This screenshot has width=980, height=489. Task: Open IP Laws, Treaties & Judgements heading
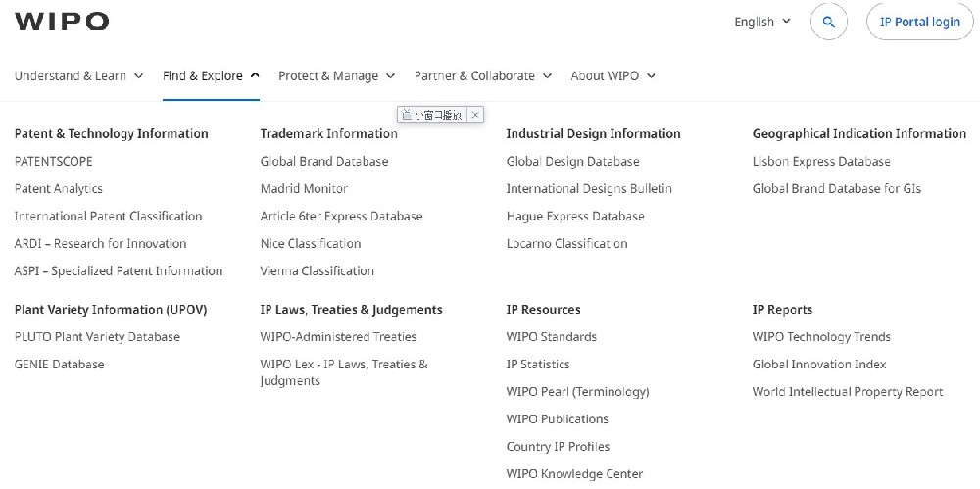pyautogui.click(x=351, y=310)
